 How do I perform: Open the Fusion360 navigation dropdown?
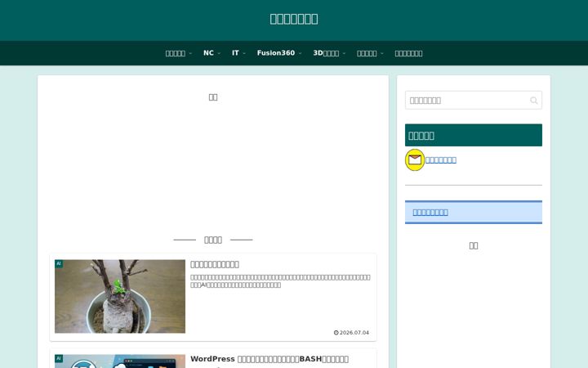click(279, 53)
